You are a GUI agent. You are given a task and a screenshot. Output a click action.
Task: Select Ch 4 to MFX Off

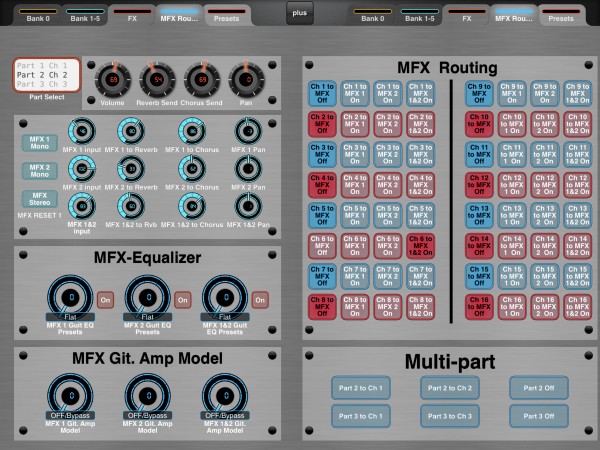coord(322,185)
